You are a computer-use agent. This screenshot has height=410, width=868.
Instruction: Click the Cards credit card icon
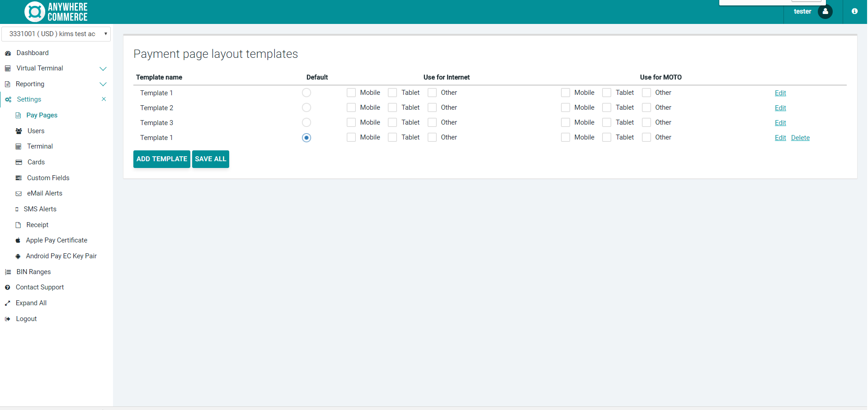pyautogui.click(x=19, y=163)
